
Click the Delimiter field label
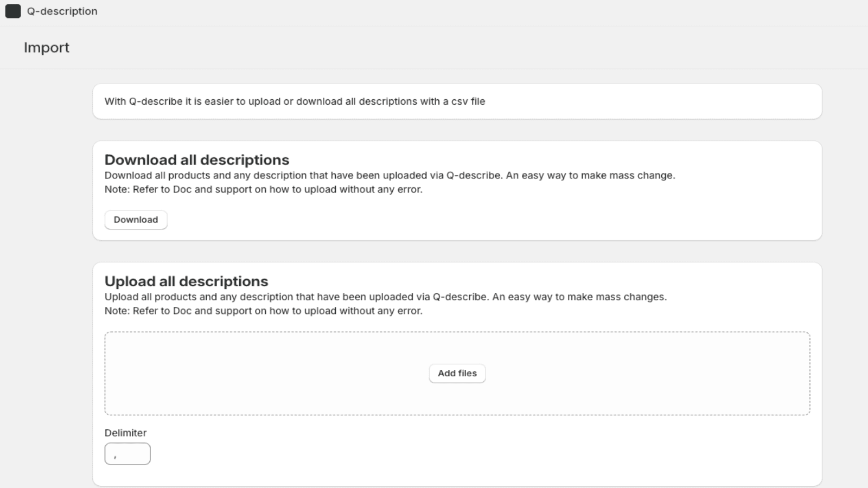point(125,433)
